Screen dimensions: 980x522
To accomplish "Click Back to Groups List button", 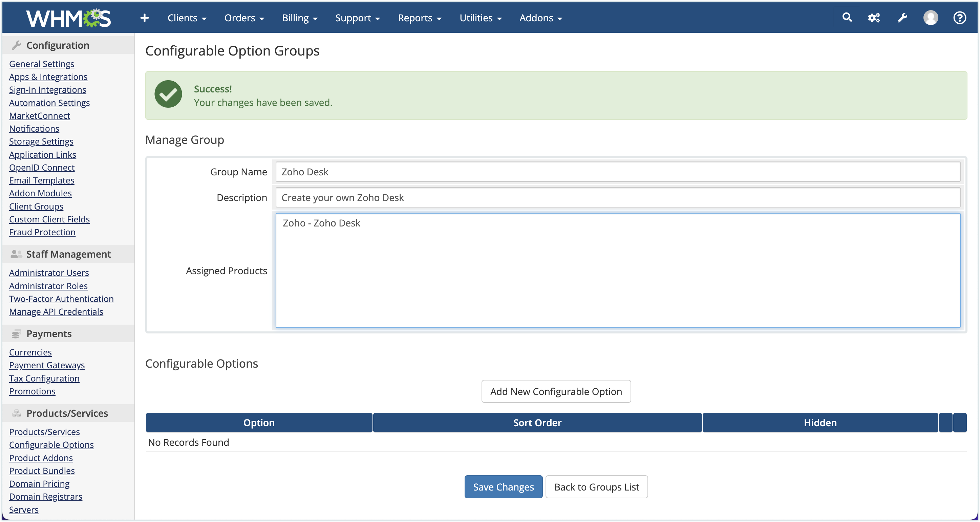I will tap(596, 487).
